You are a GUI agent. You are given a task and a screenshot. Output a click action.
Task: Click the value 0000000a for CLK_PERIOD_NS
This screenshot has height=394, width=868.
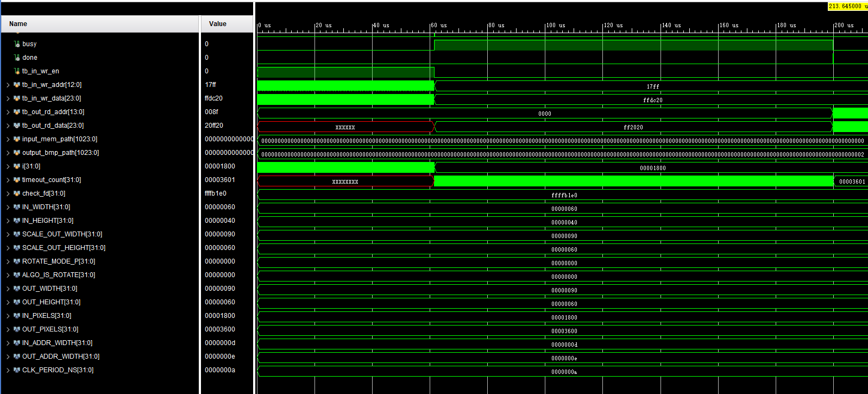[220, 370]
